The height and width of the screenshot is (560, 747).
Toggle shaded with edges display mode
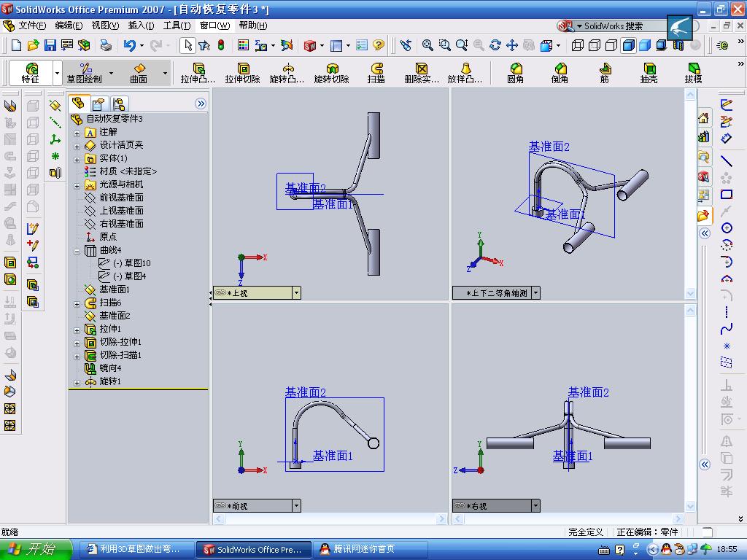628,45
